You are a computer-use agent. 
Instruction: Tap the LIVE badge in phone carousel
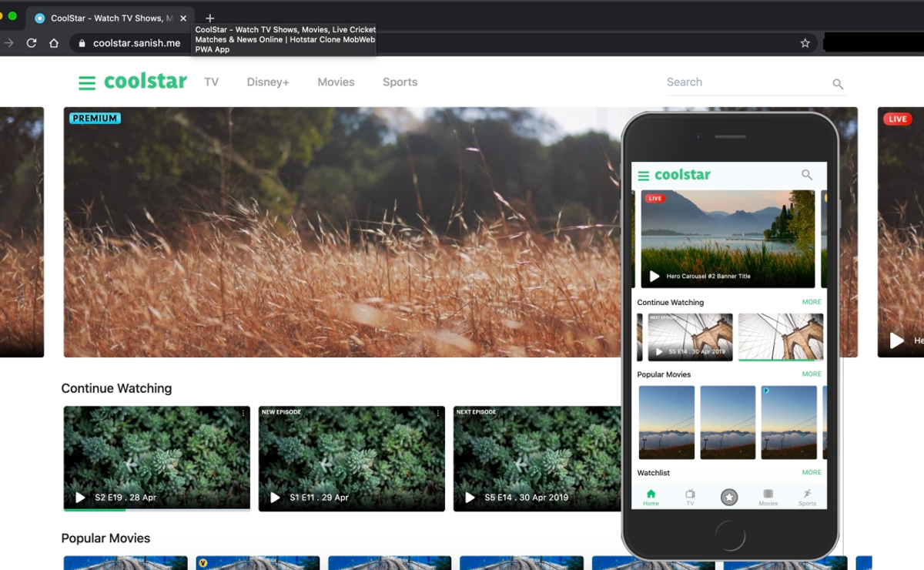[654, 199]
